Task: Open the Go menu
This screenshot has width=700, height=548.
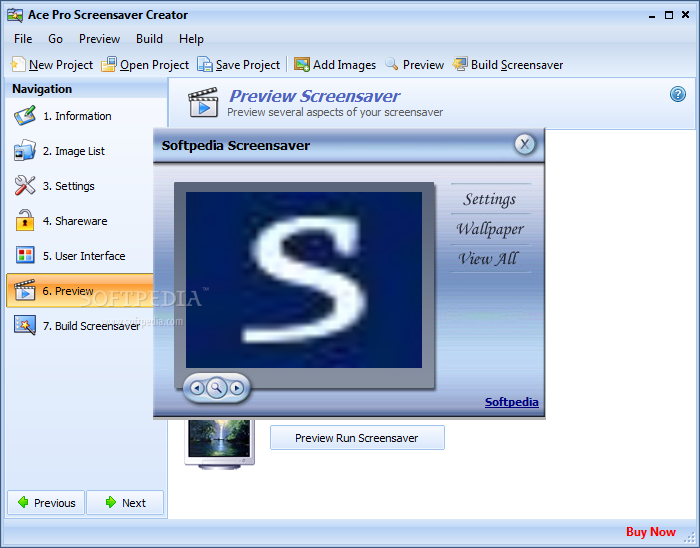Action: (55, 39)
